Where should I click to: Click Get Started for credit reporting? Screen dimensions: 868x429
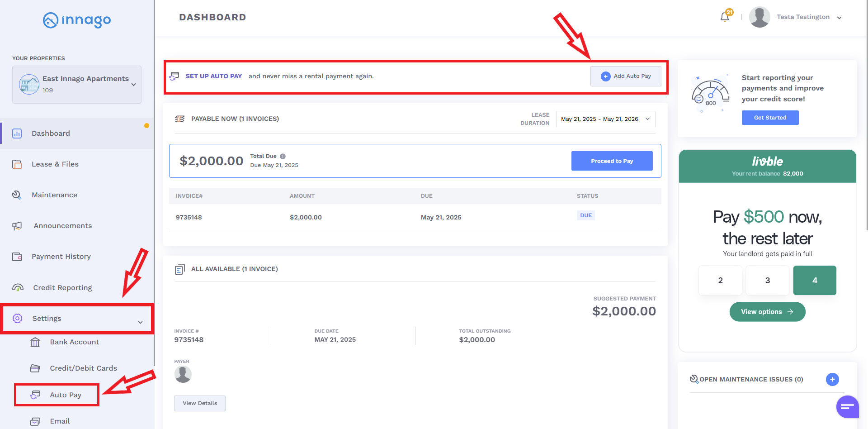coord(770,118)
